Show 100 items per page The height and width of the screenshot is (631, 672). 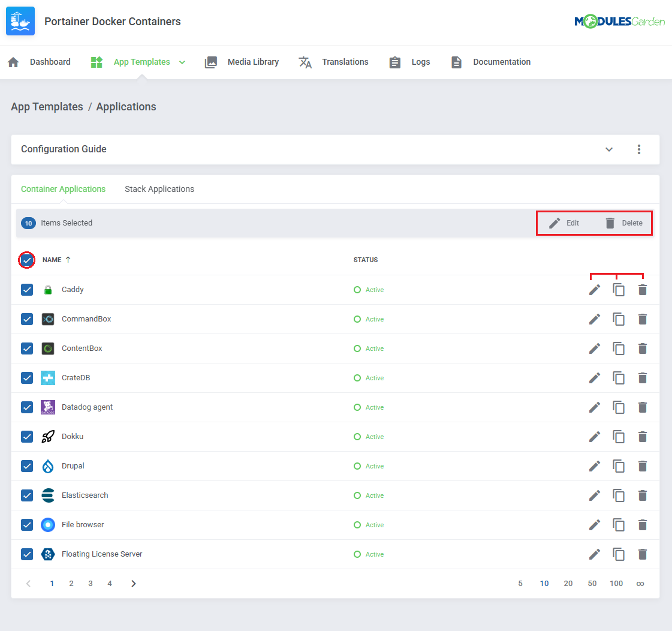pos(616,584)
